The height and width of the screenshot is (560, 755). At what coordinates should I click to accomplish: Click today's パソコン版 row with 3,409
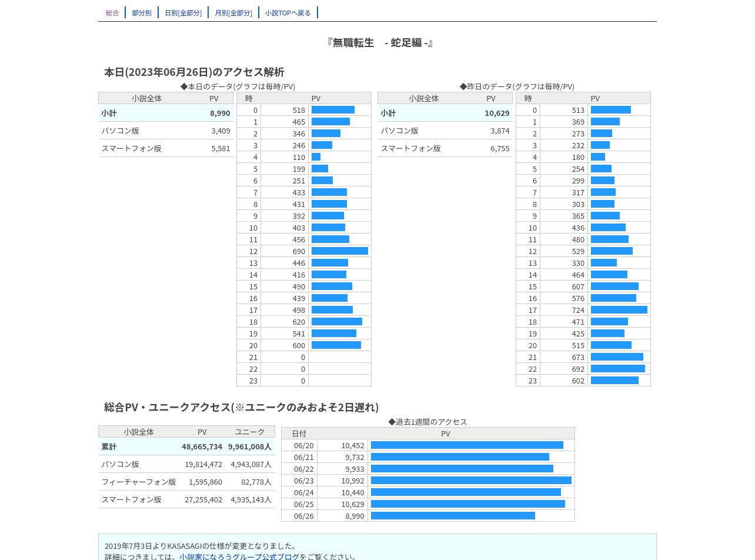pos(166,131)
